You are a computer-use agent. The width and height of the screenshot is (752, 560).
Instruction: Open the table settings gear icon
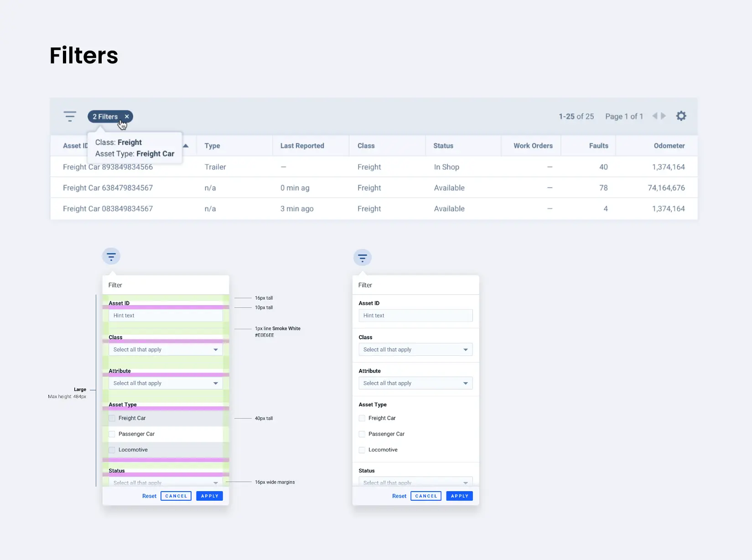pos(681,116)
